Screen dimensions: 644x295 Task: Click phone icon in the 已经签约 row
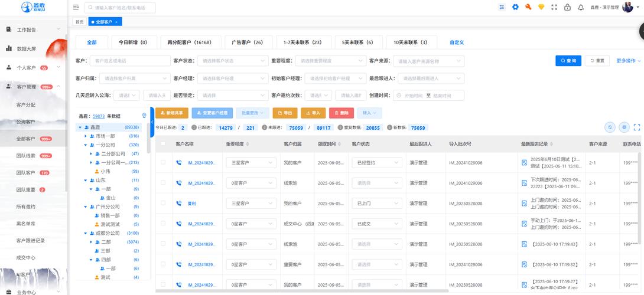click(178, 162)
